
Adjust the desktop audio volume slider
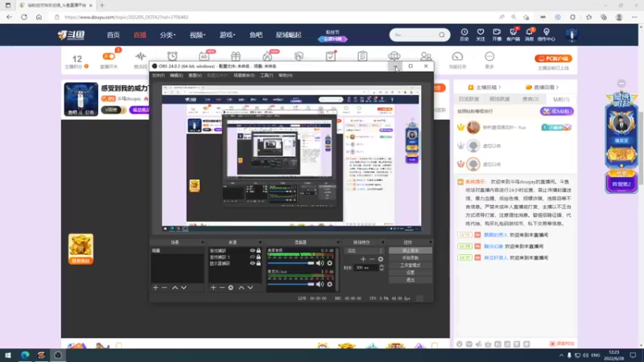[291, 263]
